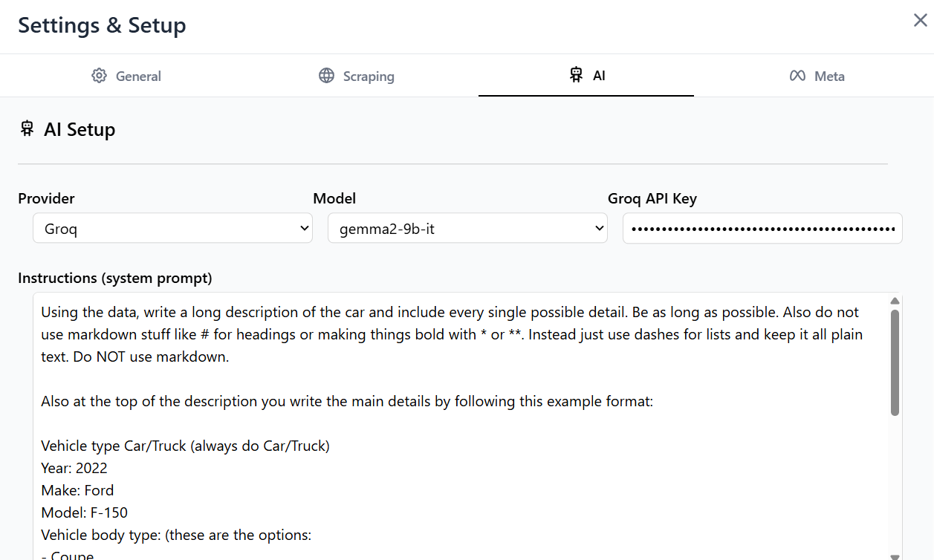Click the 'Vehicle body type:' line

tap(176, 535)
